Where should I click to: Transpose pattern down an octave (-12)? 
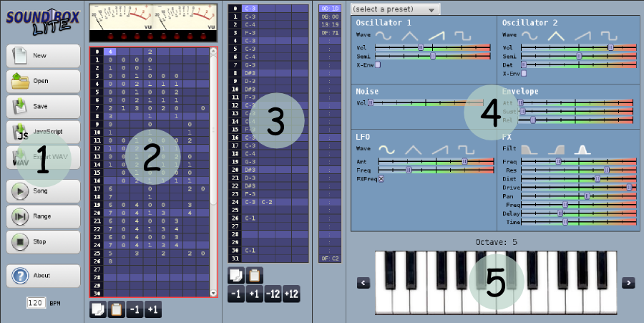(273, 294)
